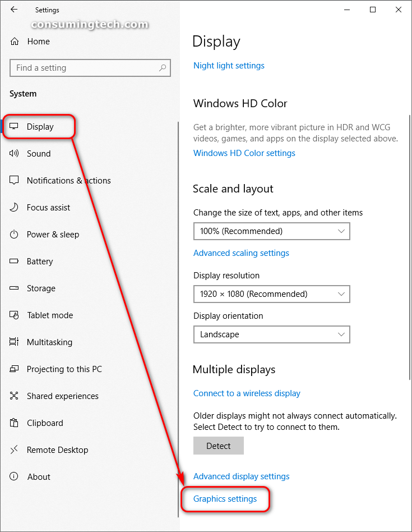Screen dimensions: 412x532
Task: Open Graphics settings link
Action: [x=225, y=498]
